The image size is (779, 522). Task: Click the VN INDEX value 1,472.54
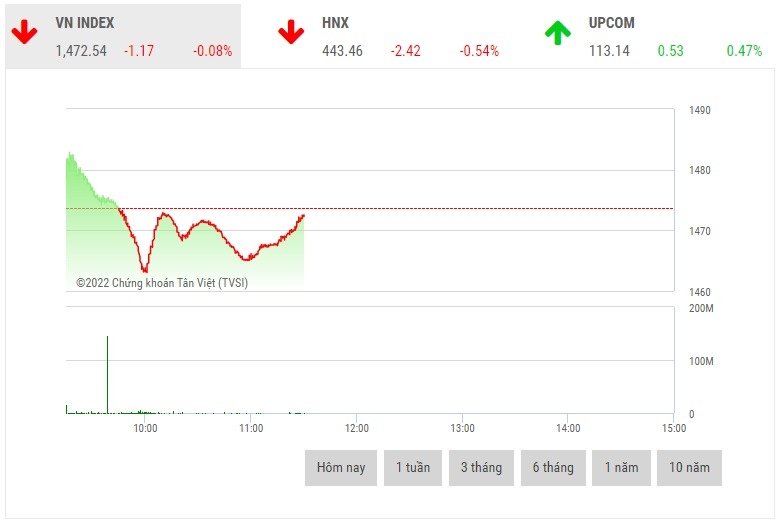click(81, 51)
